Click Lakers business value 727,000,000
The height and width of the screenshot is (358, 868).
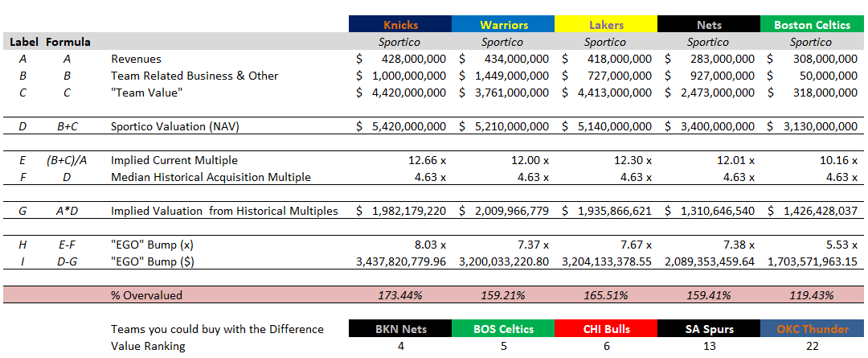[x=620, y=76]
